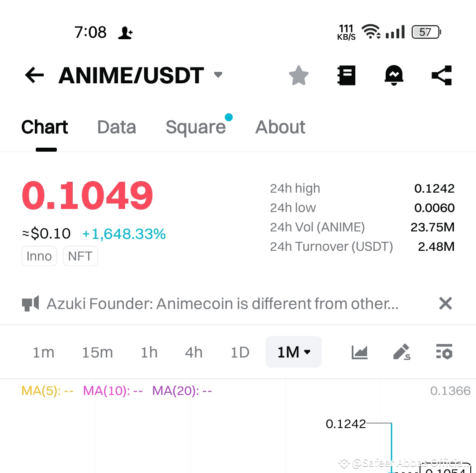Click the Inno category tag
Image resolution: width=476 pixels, height=473 pixels.
click(39, 256)
